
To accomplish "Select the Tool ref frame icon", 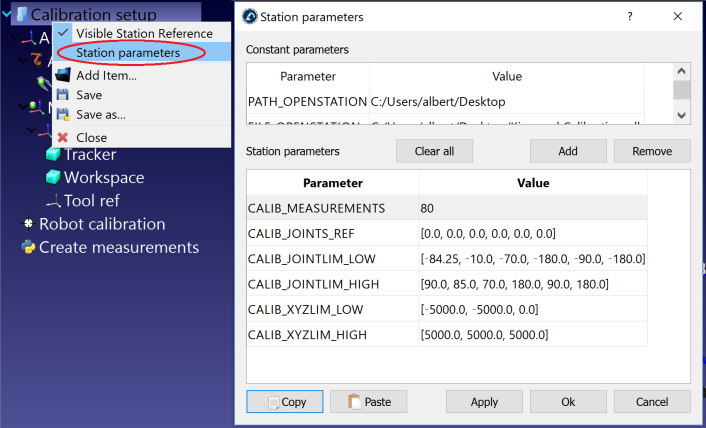I will point(53,200).
